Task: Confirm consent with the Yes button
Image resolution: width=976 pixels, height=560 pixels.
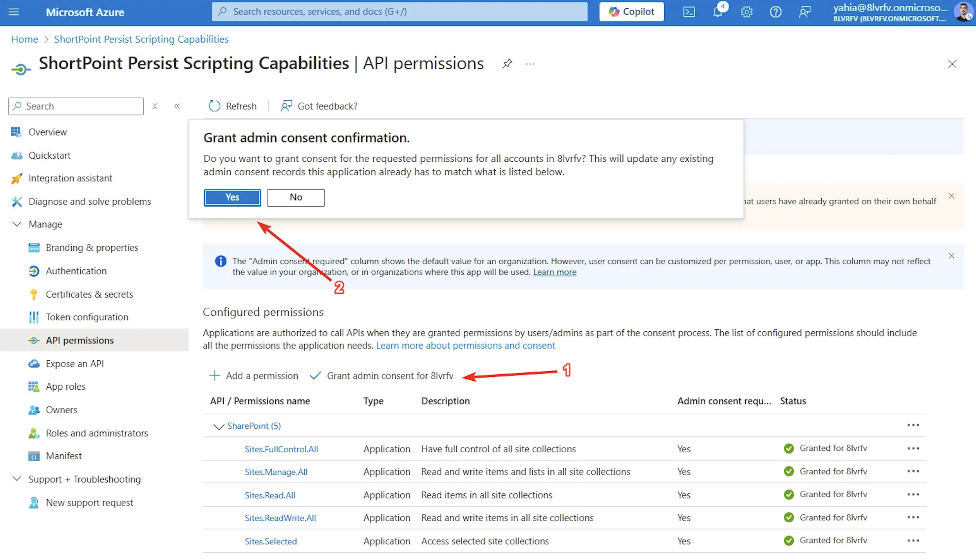Action: (232, 197)
